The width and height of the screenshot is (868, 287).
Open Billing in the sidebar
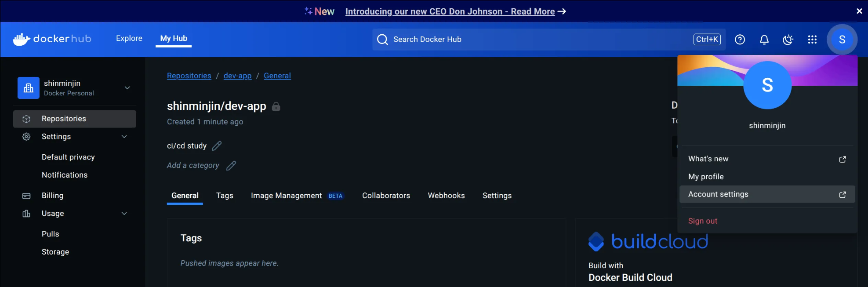[x=52, y=196]
